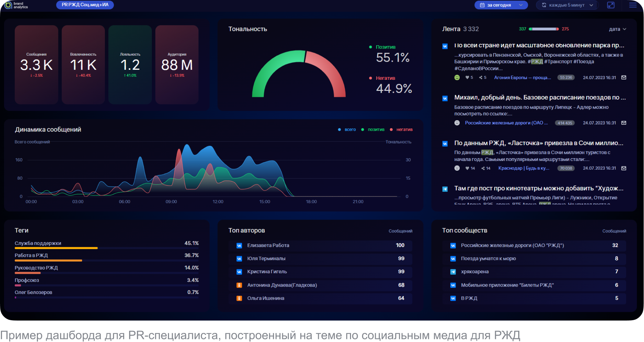This screenshot has height=342, width=644.
Task: Click the Сообщения 3.3K metric card
Action: click(x=37, y=64)
